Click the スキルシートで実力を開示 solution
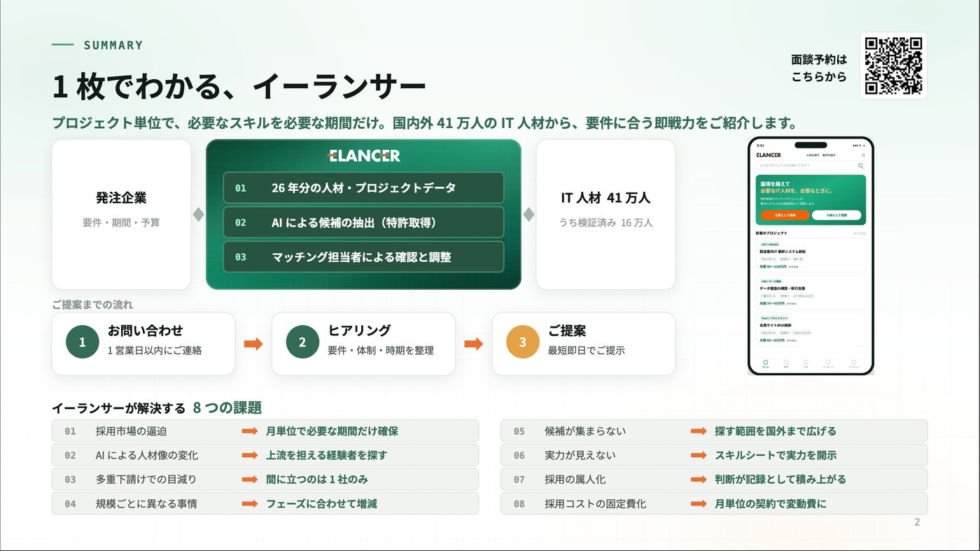 [x=776, y=455]
